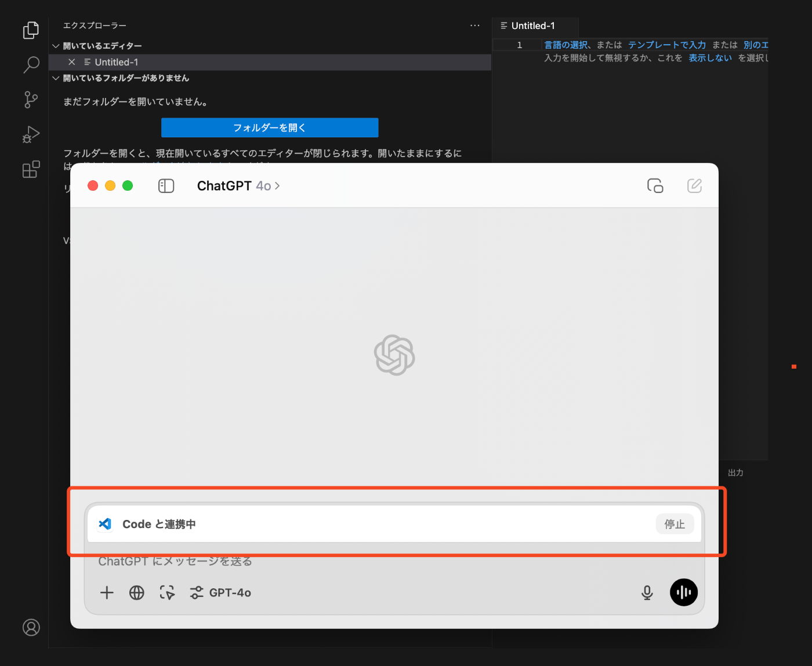Image resolution: width=812 pixels, height=666 pixels.
Task: Open Explorer more actions ellipsis menu
Action: 475,26
